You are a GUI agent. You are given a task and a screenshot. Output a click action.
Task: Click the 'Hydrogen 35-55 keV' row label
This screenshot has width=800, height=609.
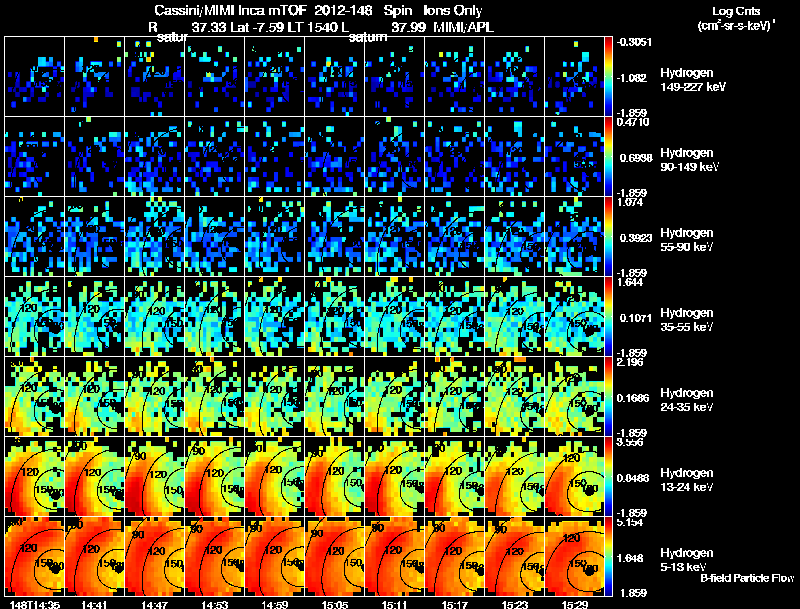[687, 320]
